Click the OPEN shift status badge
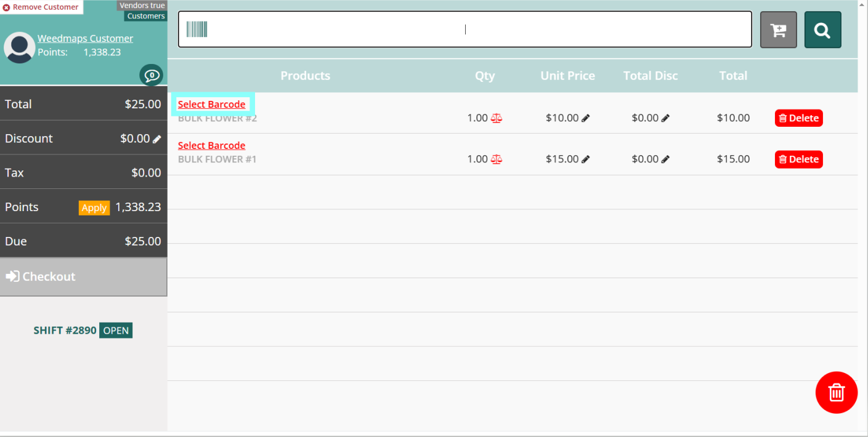Viewport: 868px width, 437px height. [116, 331]
